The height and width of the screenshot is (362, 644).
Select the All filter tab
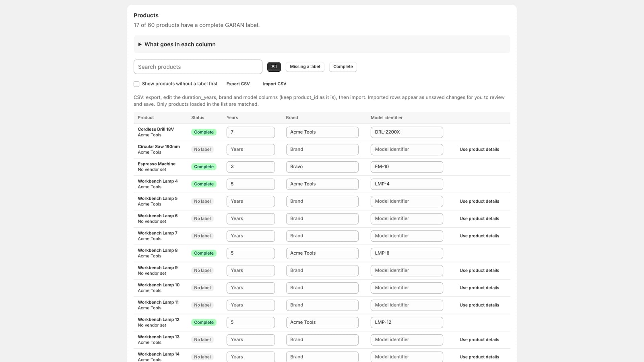pos(274,67)
